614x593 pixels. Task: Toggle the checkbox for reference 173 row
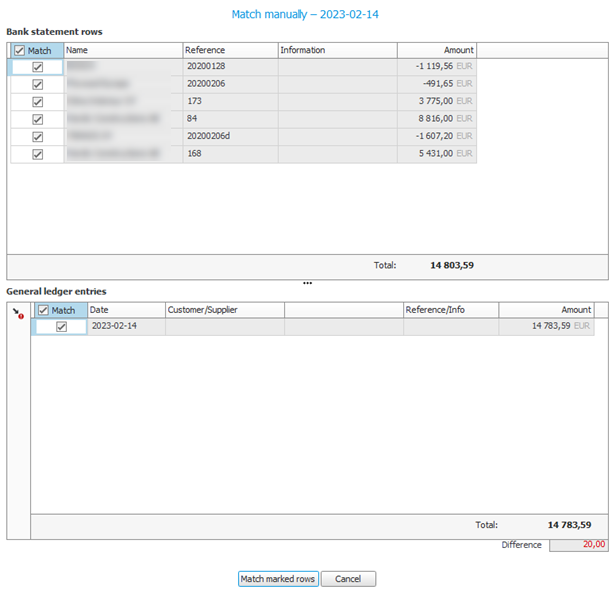pyautogui.click(x=38, y=102)
